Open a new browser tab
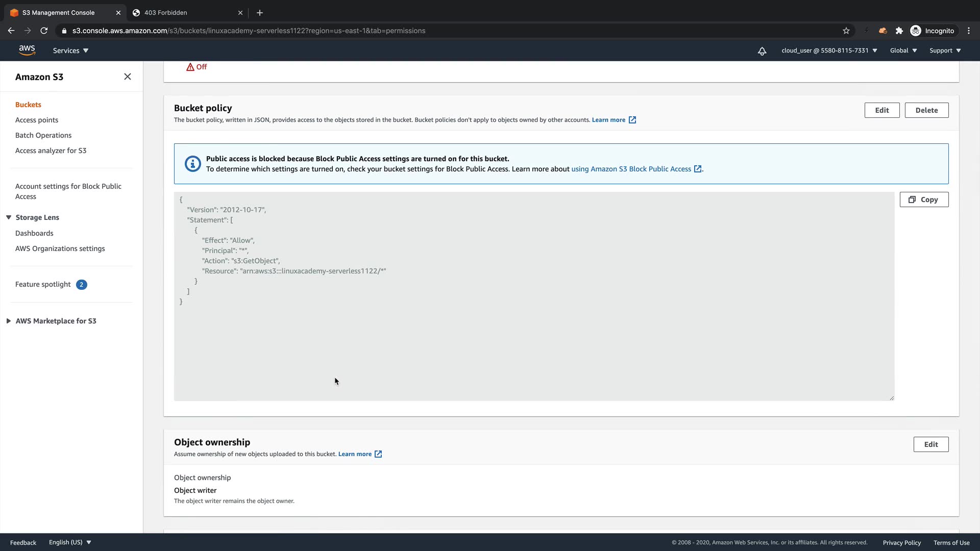This screenshot has height=551, width=980. (x=260, y=12)
